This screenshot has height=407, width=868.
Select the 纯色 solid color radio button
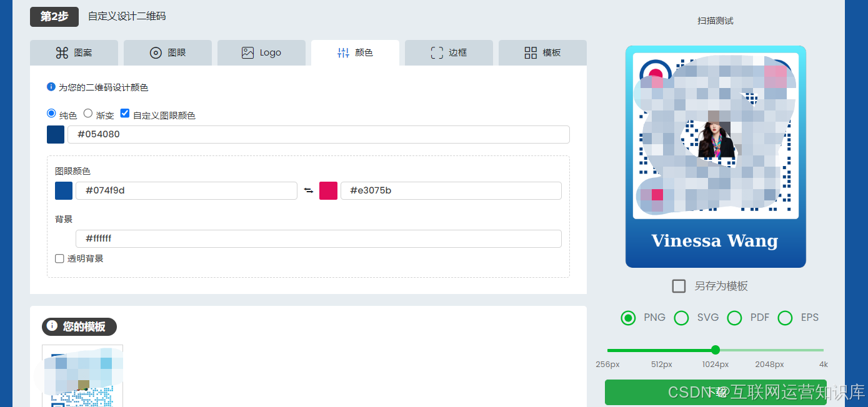[51, 114]
